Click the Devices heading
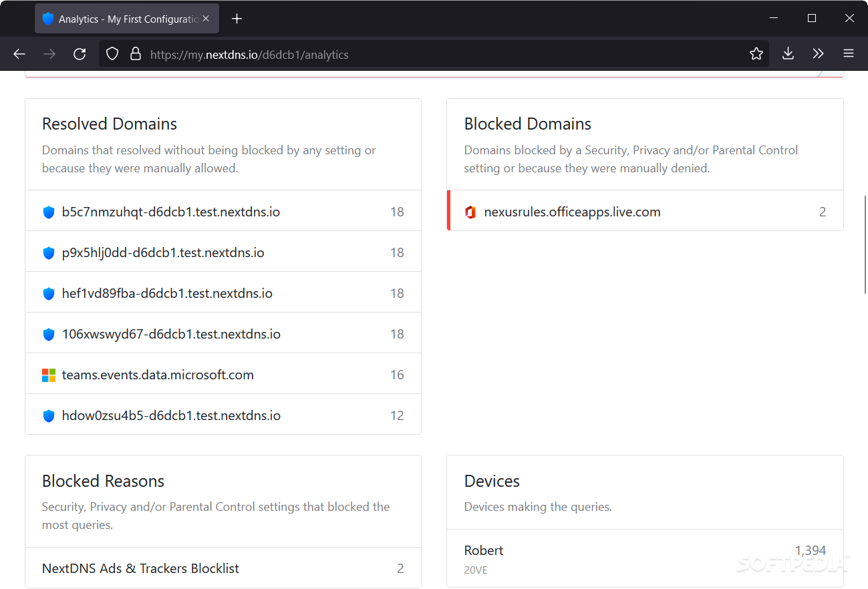The width and height of the screenshot is (868, 589). tap(492, 481)
